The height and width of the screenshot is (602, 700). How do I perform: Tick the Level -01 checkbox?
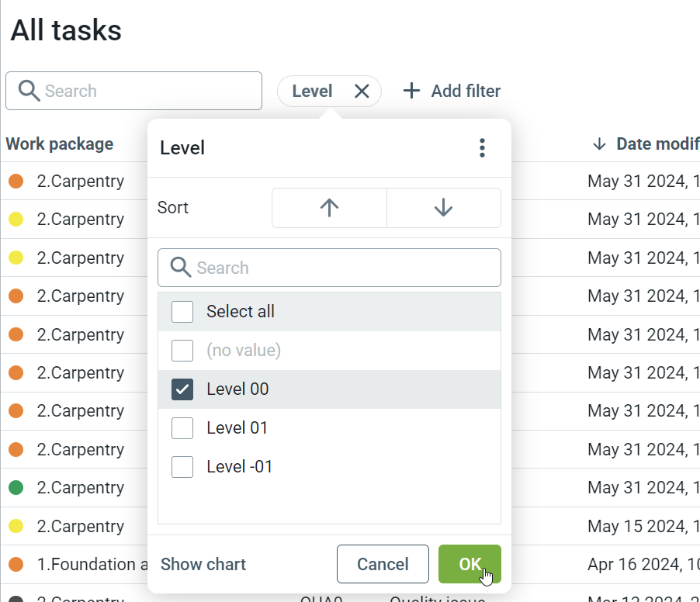pos(182,467)
